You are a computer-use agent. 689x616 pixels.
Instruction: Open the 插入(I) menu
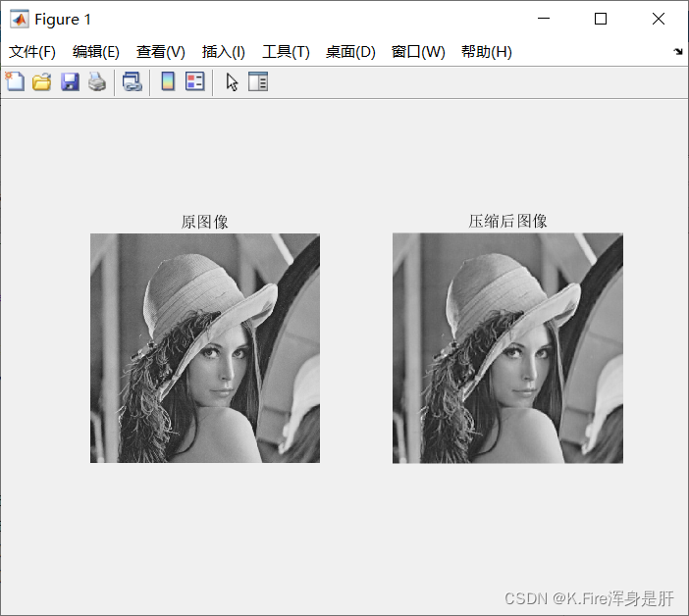[223, 52]
